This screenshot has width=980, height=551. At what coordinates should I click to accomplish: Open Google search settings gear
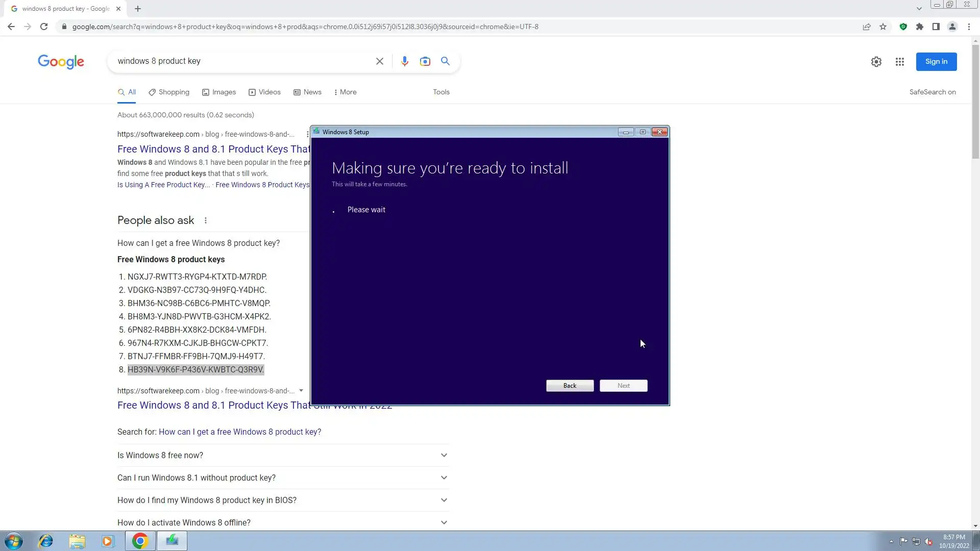click(876, 62)
